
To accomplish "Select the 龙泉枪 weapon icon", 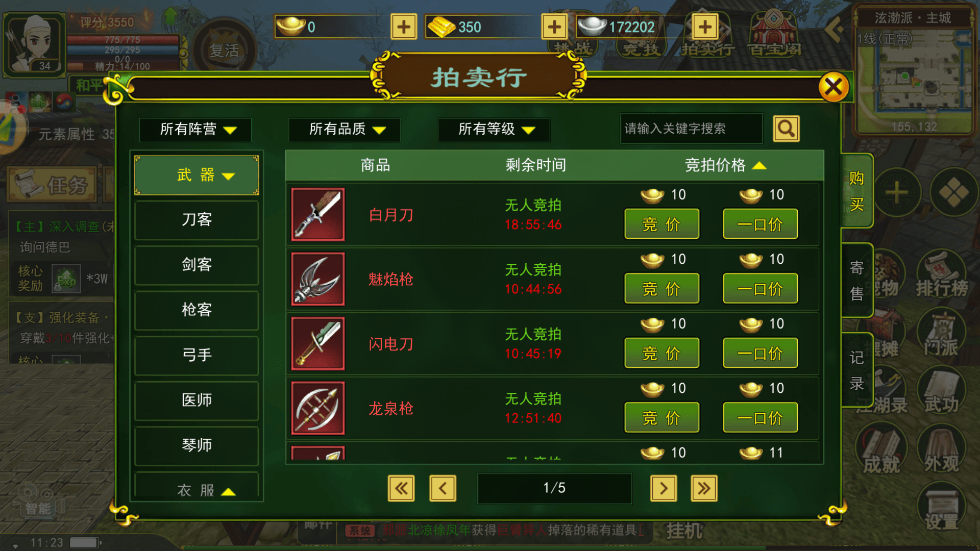I will (x=318, y=408).
